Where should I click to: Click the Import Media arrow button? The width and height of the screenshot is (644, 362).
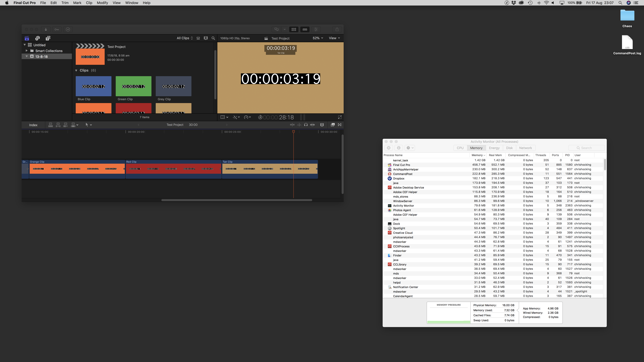coord(46,29)
